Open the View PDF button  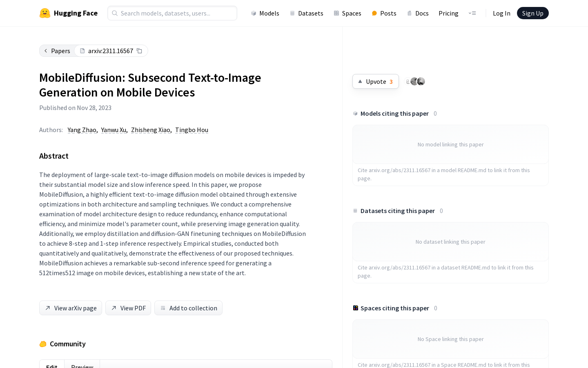pyautogui.click(x=128, y=308)
